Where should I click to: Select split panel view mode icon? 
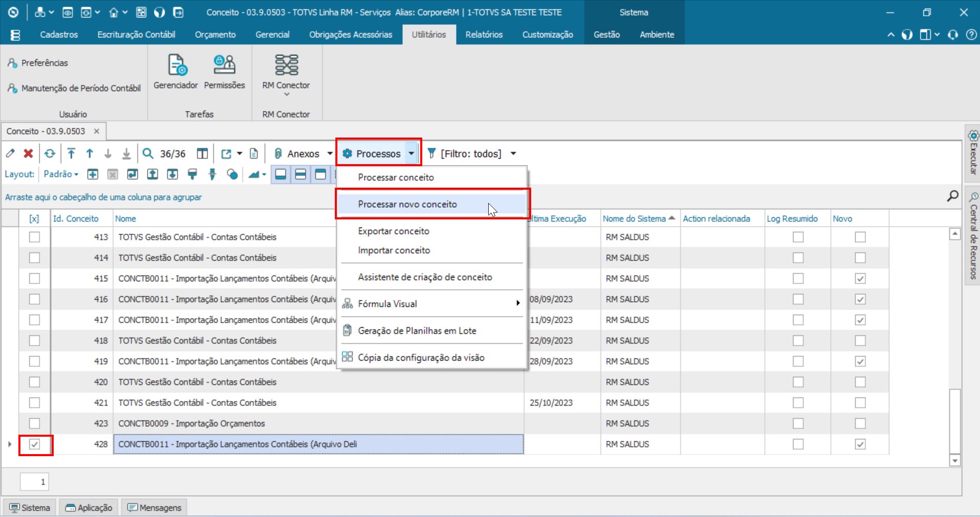click(x=301, y=174)
